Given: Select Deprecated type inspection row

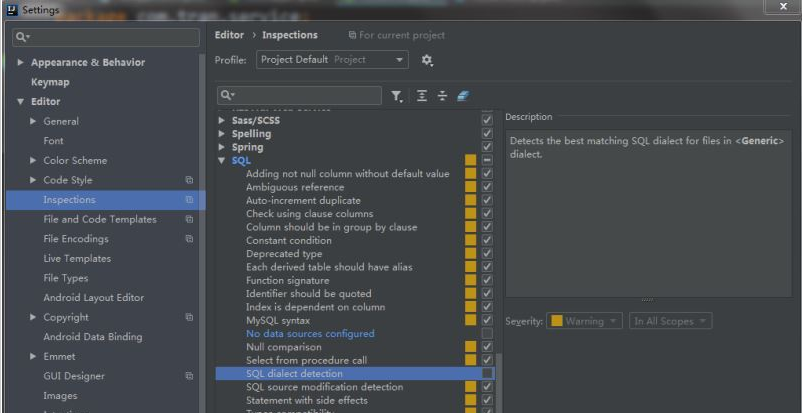Looking at the screenshot, I should (355, 254).
